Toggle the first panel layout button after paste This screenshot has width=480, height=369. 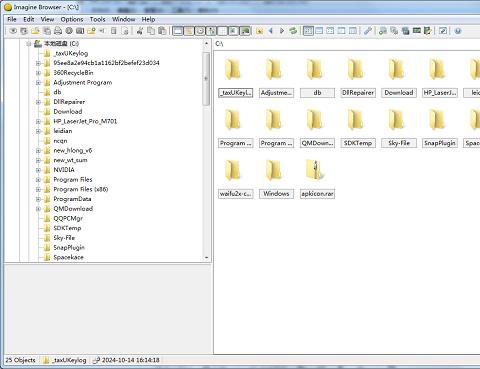click(178, 31)
